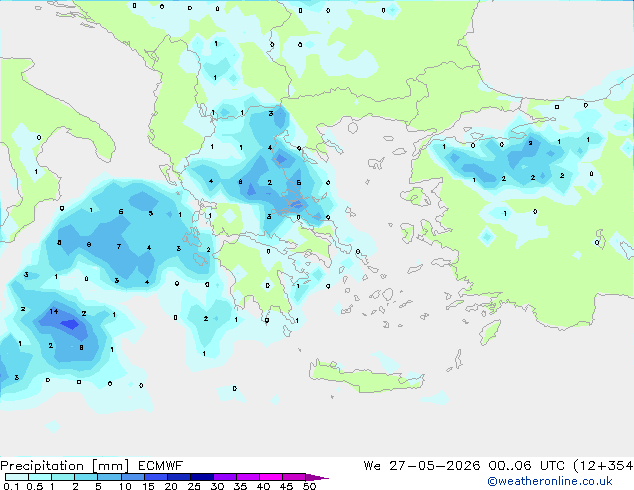The height and width of the screenshot is (490, 634).
Task: Click the legend label "25"
Action: [x=194, y=486]
